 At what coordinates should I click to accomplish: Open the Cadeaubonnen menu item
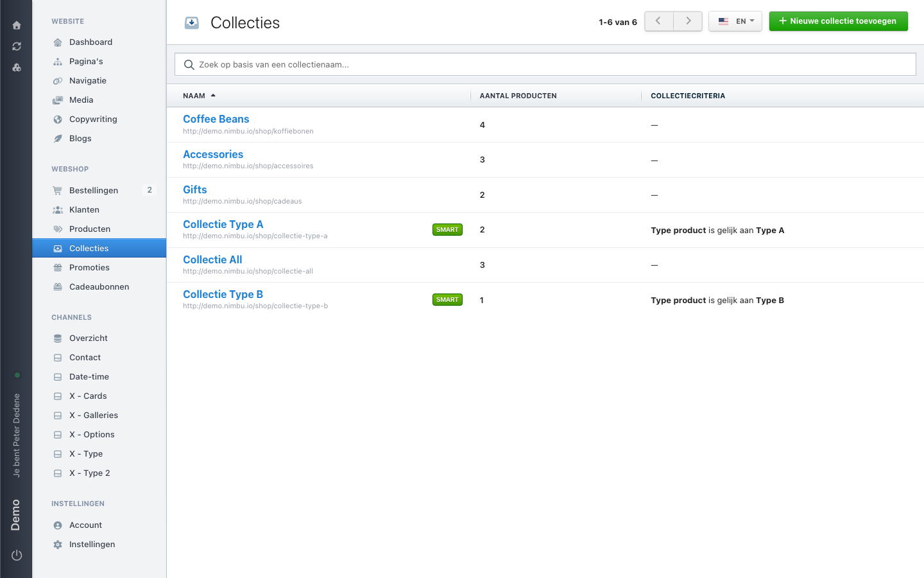tap(99, 287)
